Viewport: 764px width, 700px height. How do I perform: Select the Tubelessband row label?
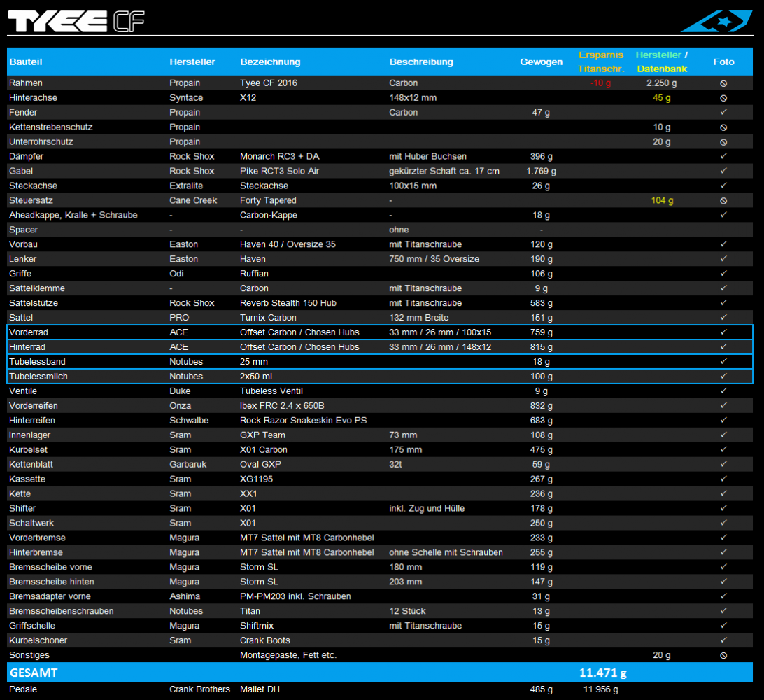tap(37, 362)
